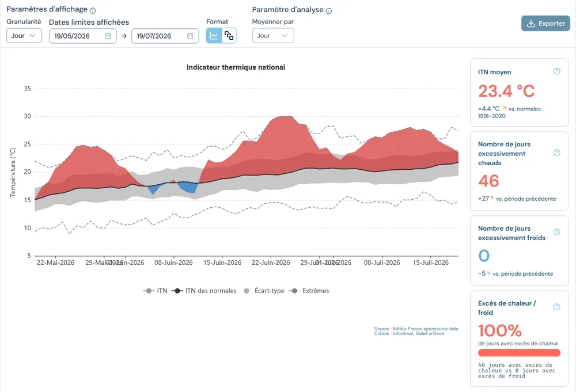The width and height of the screenshot is (576, 392).
Task: Click info icon beside Paramètres d'affichage
Action: point(93,10)
